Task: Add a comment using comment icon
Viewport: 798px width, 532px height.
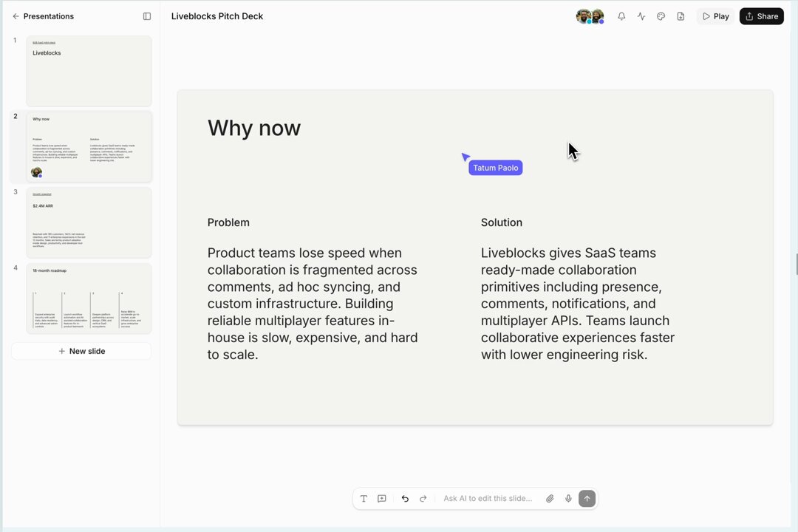Action: (x=382, y=499)
